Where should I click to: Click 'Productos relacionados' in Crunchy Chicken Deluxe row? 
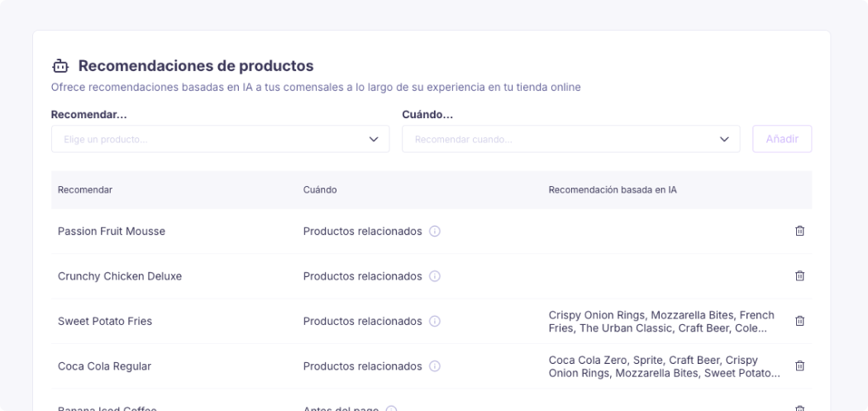point(363,276)
